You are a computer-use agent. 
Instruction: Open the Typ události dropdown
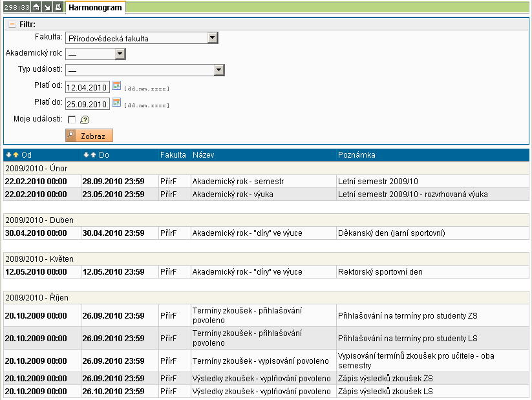point(218,70)
